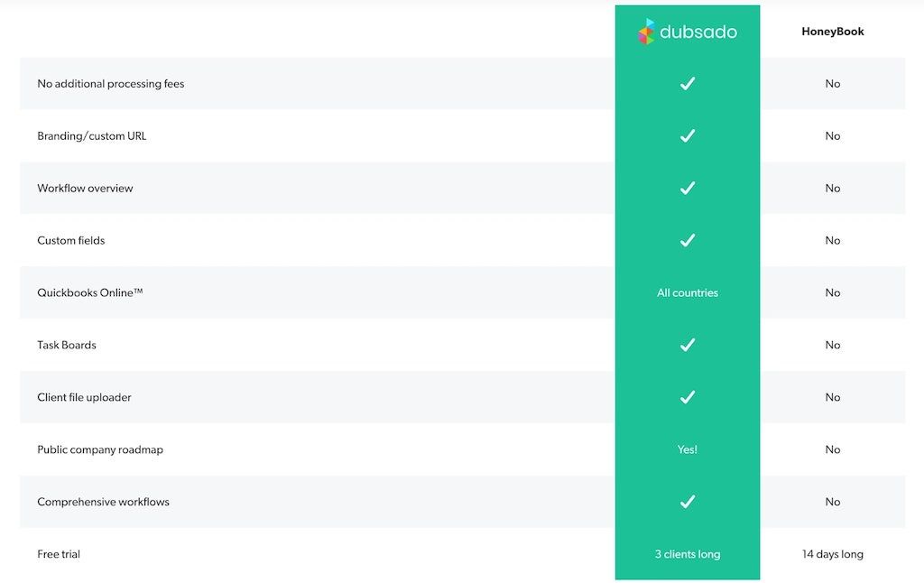Click the Comprehensive workflows checkmark icon

point(688,502)
